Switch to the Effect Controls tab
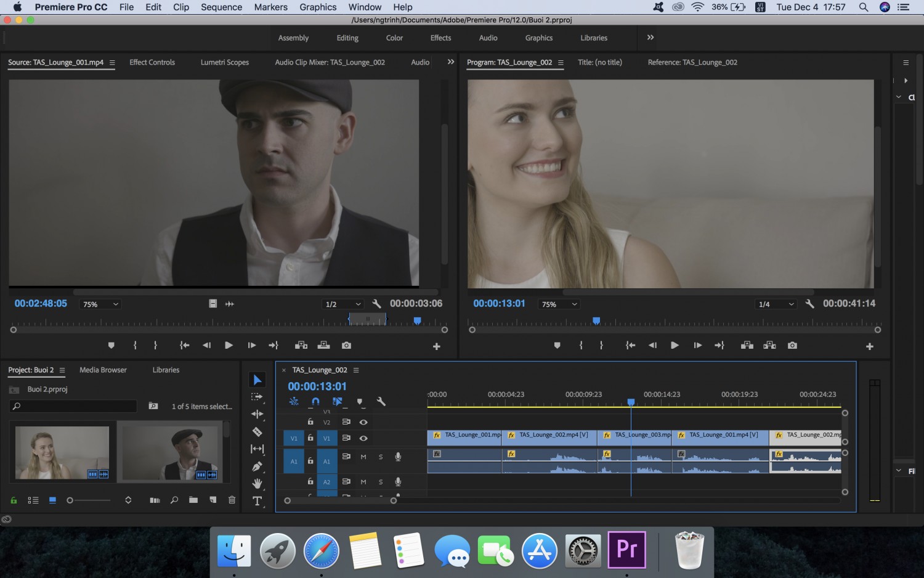Image resolution: width=924 pixels, height=578 pixels. pyautogui.click(x=152, y=62)
